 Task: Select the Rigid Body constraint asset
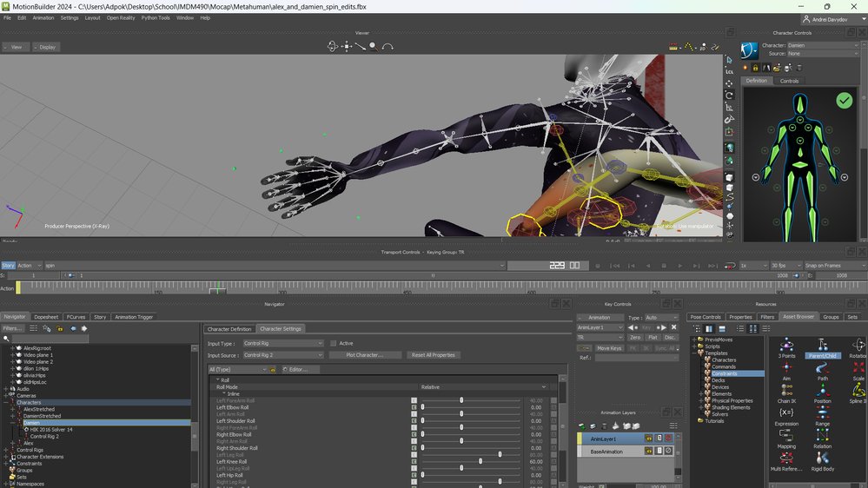[x=823, y=462]
